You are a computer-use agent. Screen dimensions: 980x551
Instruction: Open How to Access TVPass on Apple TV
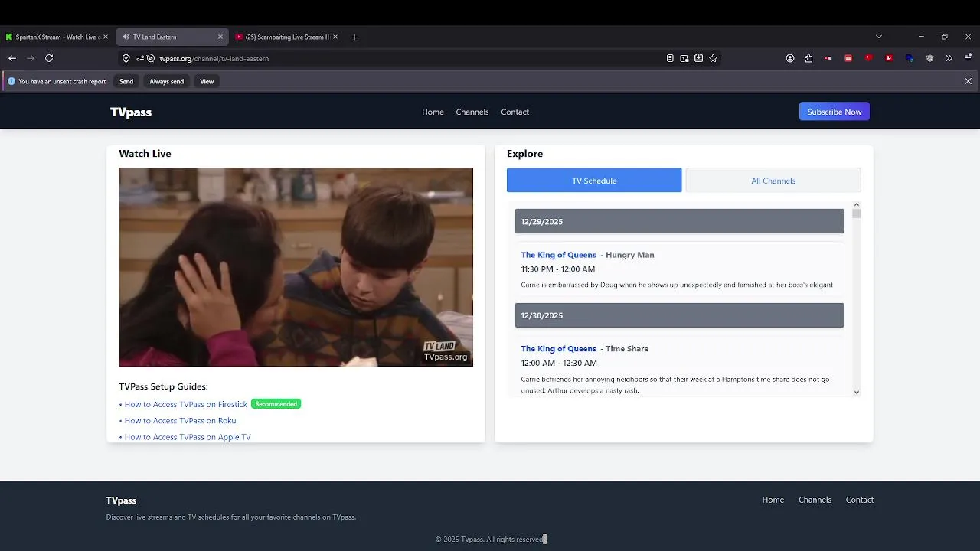pyautogui.click(x=188, y=437)
